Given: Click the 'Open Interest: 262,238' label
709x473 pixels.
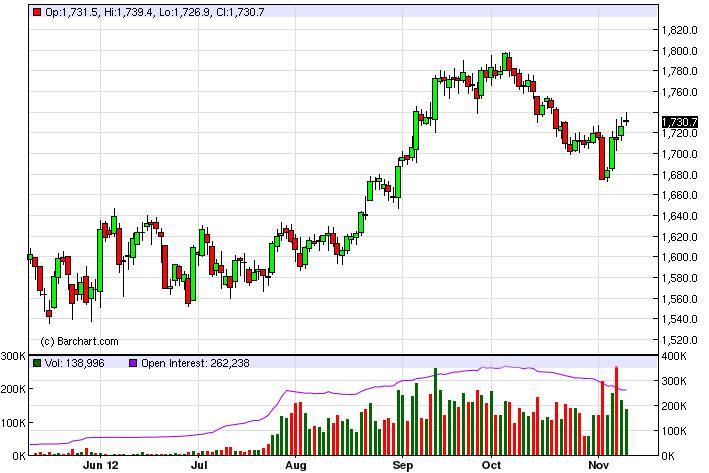Looking at the screenshot, I should (x=195, y=363).
